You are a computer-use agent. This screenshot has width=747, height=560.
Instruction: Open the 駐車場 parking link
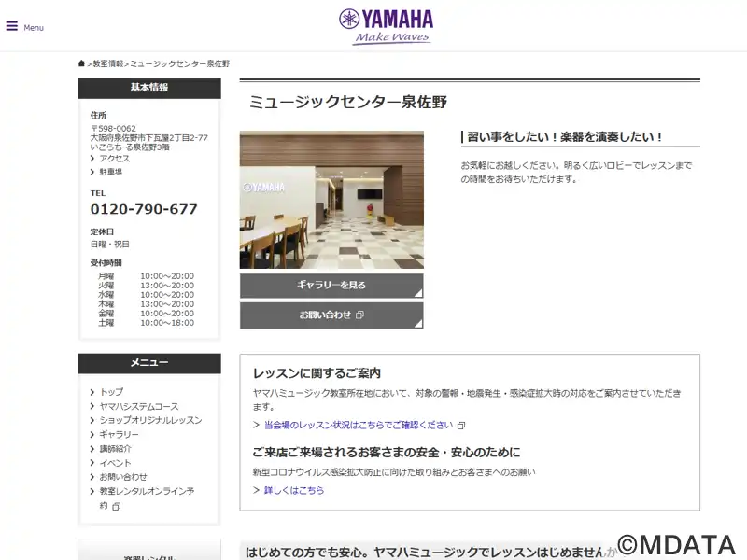pyautogui.click(x=110, y=172)
